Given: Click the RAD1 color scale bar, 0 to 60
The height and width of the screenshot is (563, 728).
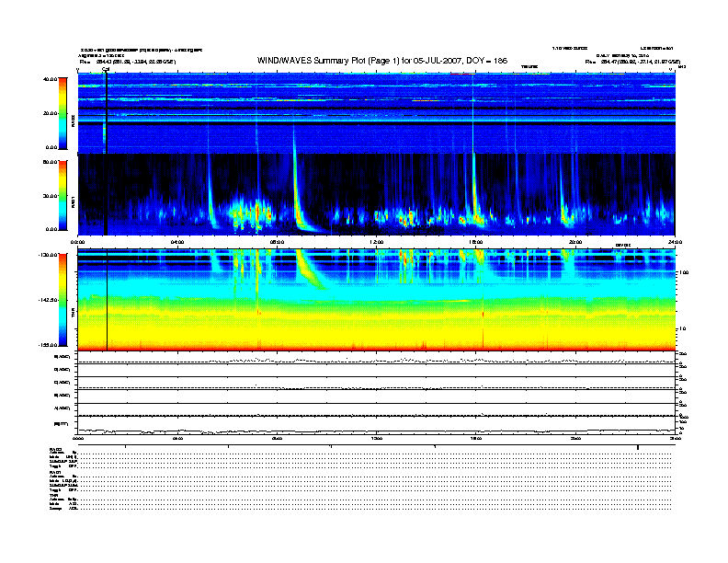Looking at the screenshot, I should 63,195.
